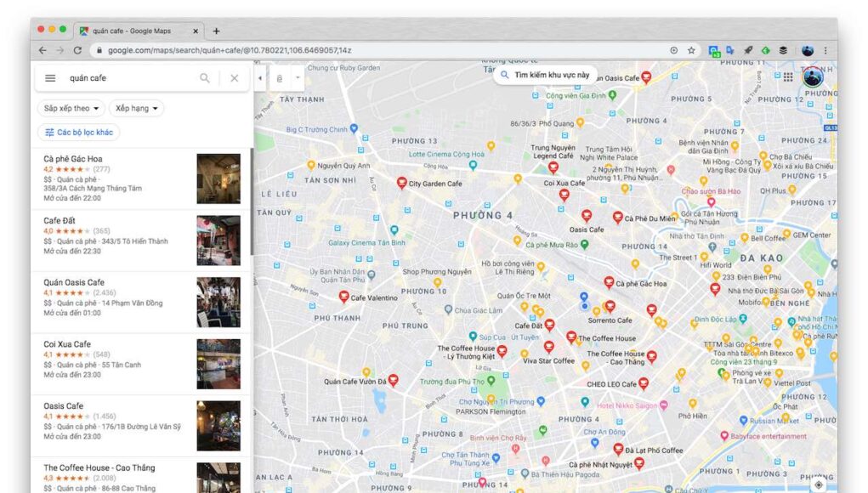The height and width of the screenshot is (493, 868).
Task: View Cà phê Gác Hoa photo thumbnail
Action: click(218, 178)
